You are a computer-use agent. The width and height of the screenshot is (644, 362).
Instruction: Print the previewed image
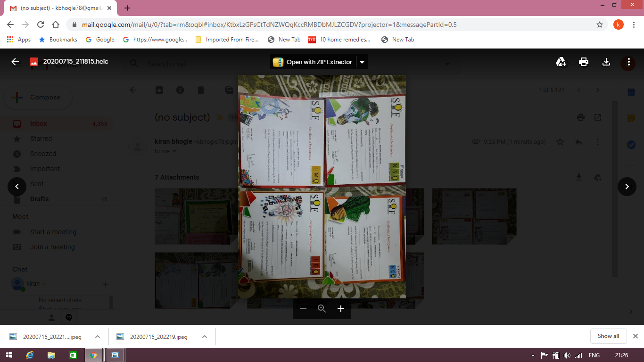584,62
